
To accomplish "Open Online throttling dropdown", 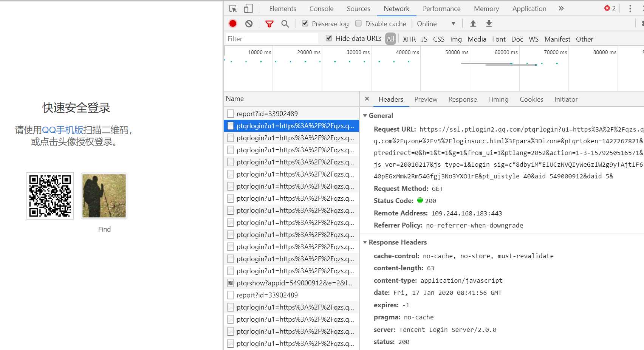I will coord(436,23).
